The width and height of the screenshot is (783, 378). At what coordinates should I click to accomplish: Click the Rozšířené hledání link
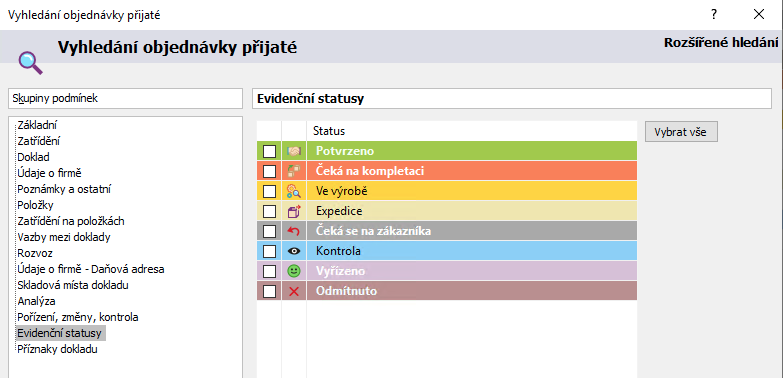coord(721,43)
